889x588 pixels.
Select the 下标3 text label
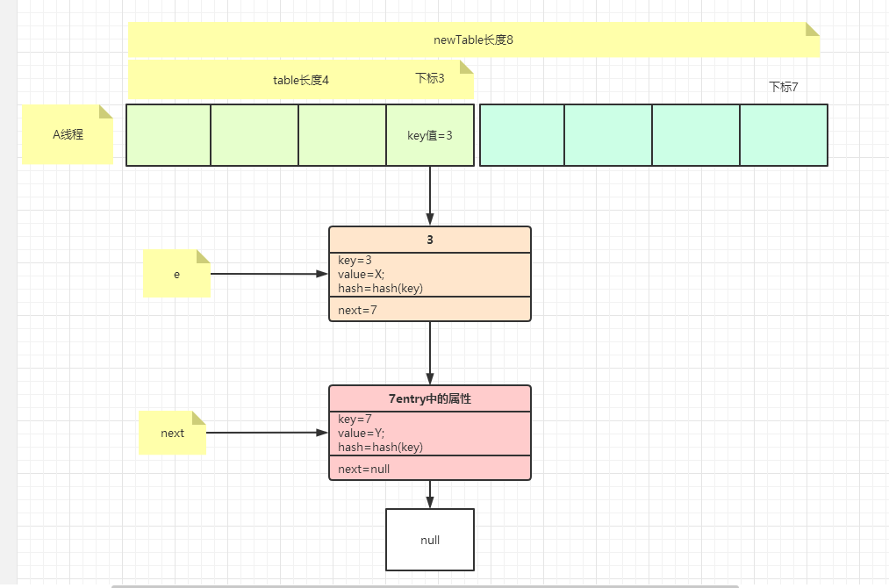[x=431, y=78]
